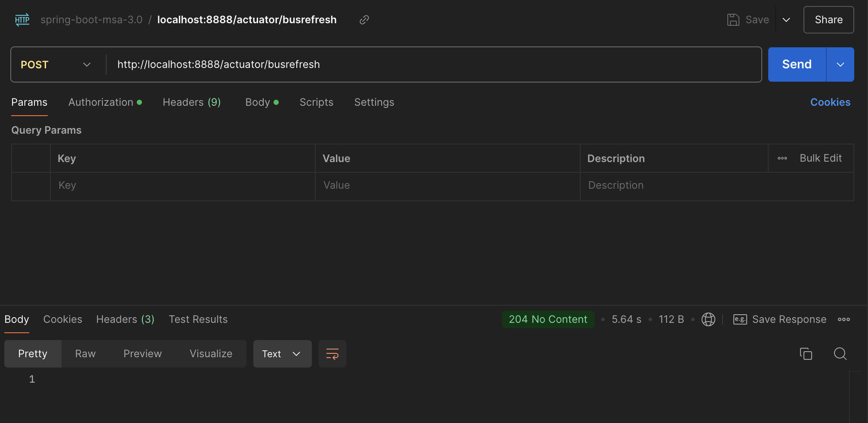This screenshot has height=423, width=868.
Task: Select the Pretty view
Action: (x=33, y=354)
